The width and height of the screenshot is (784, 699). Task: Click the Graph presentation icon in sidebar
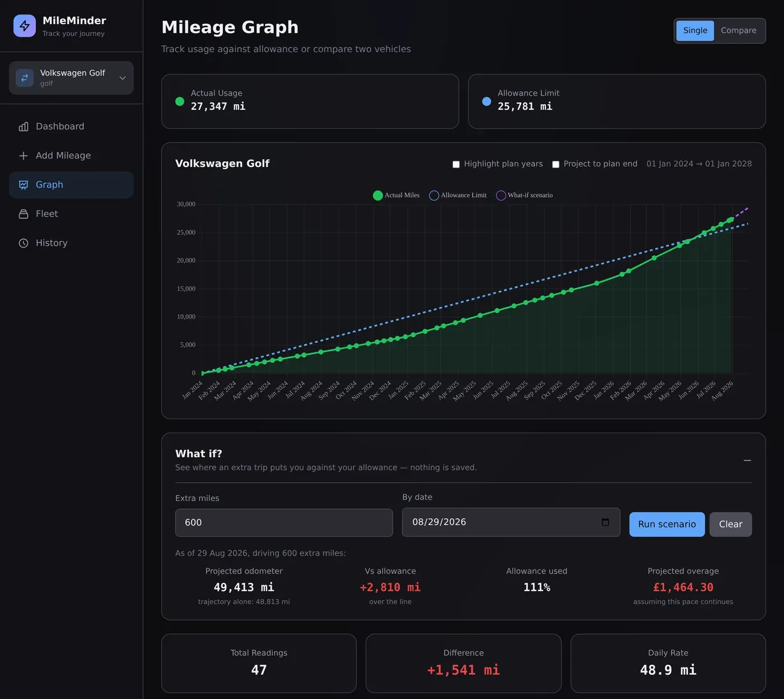[24, 185]
